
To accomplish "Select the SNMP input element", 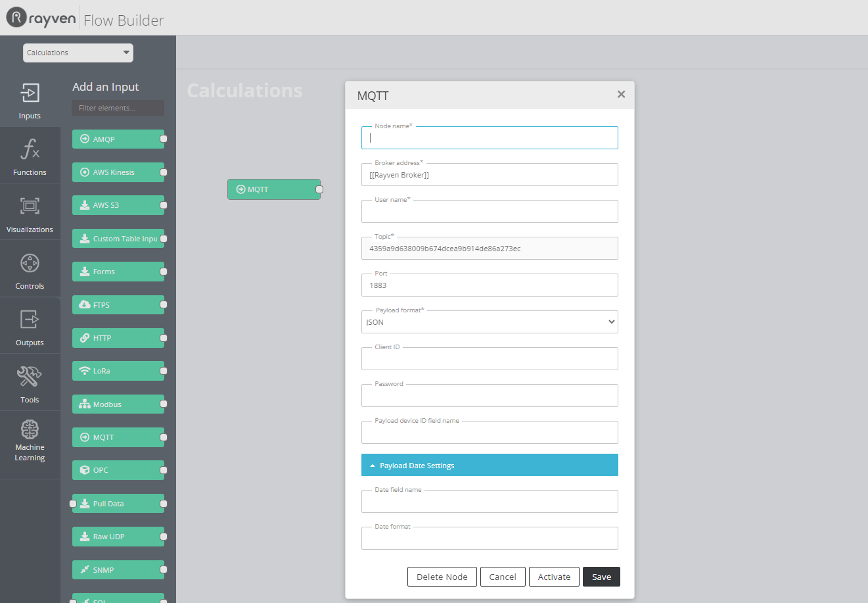I will pyautogui.click(x=118, y=570).
